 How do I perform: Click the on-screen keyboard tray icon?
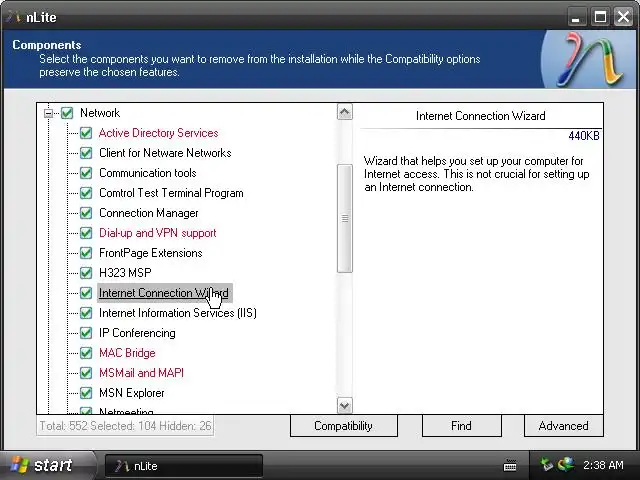pos(510,465)
